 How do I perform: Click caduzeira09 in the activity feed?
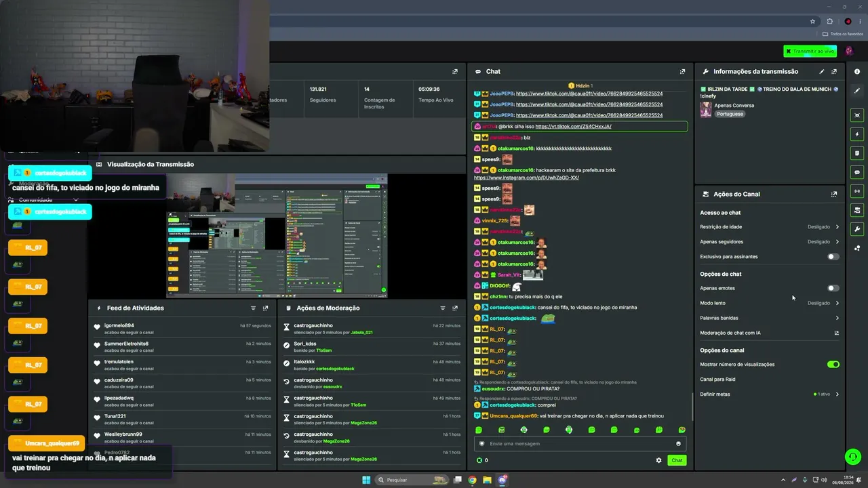(119, 380)
